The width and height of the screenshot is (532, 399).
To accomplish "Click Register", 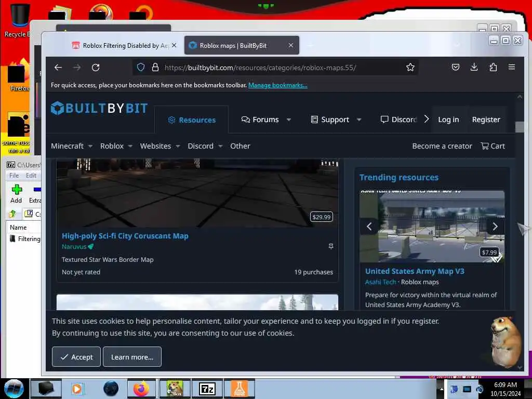I will coord(486,119).
